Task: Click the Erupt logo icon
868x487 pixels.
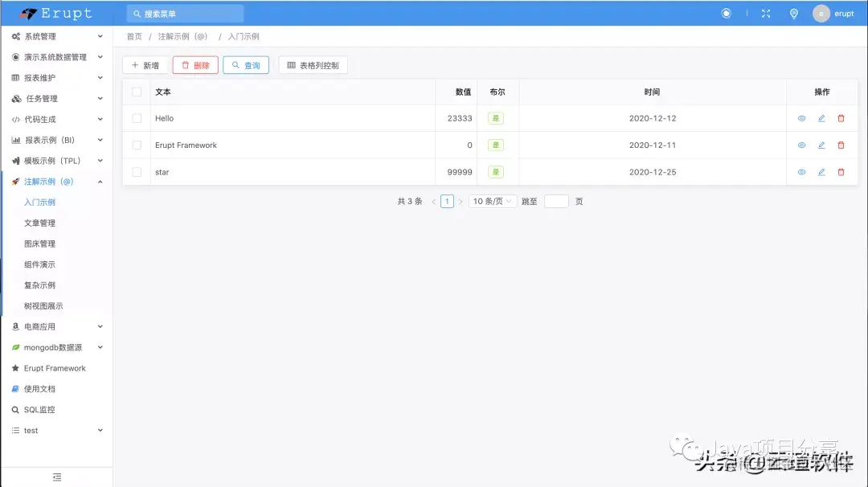Action: click(x=28, y=14)
